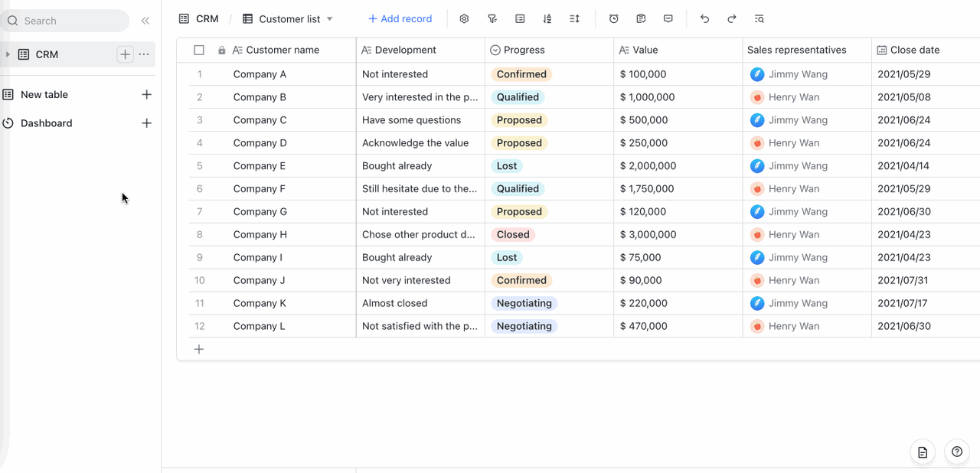Expand the CRM tree item arrow
The width and height of the screenshot is (980, 473).
click(8, 54)
